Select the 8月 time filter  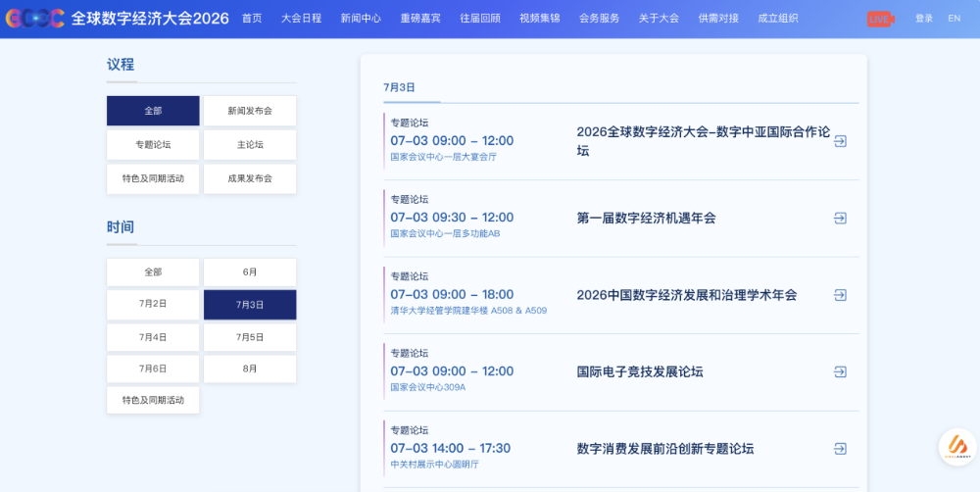(x=250, y=369)
